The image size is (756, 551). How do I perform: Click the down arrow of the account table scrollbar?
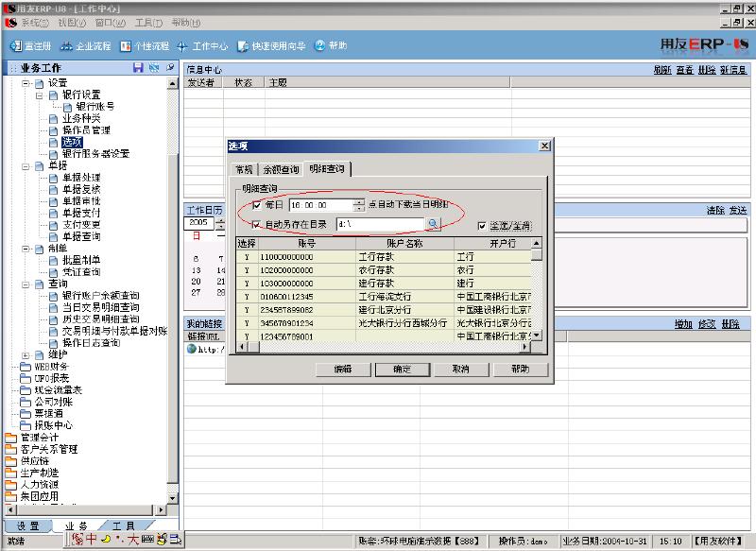point(536,335)
